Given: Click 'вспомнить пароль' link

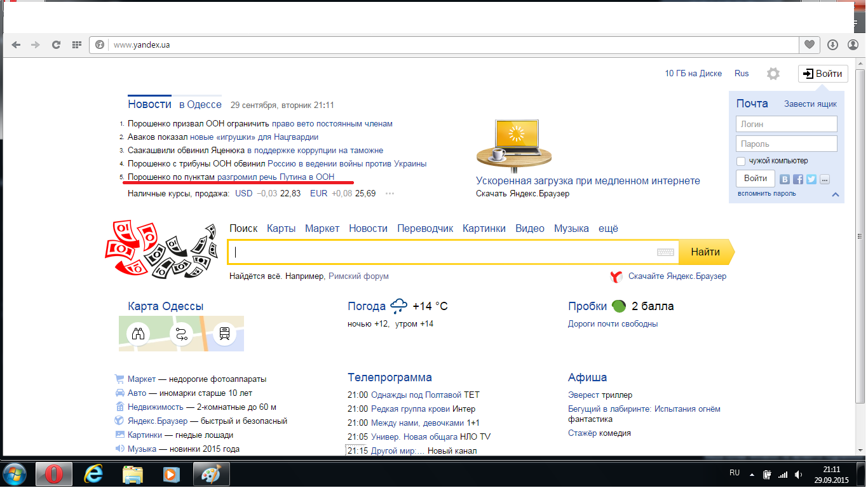Looking at the screenshot, I should [766, 194].
